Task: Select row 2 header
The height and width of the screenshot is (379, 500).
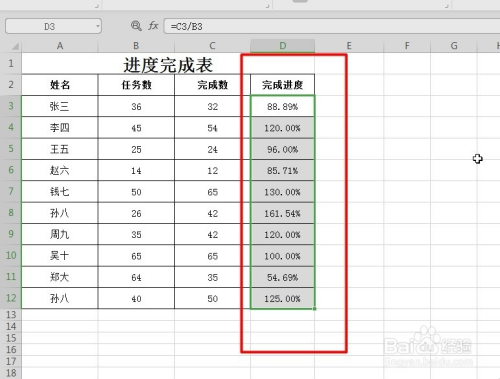Action: [x=11, y=85]
